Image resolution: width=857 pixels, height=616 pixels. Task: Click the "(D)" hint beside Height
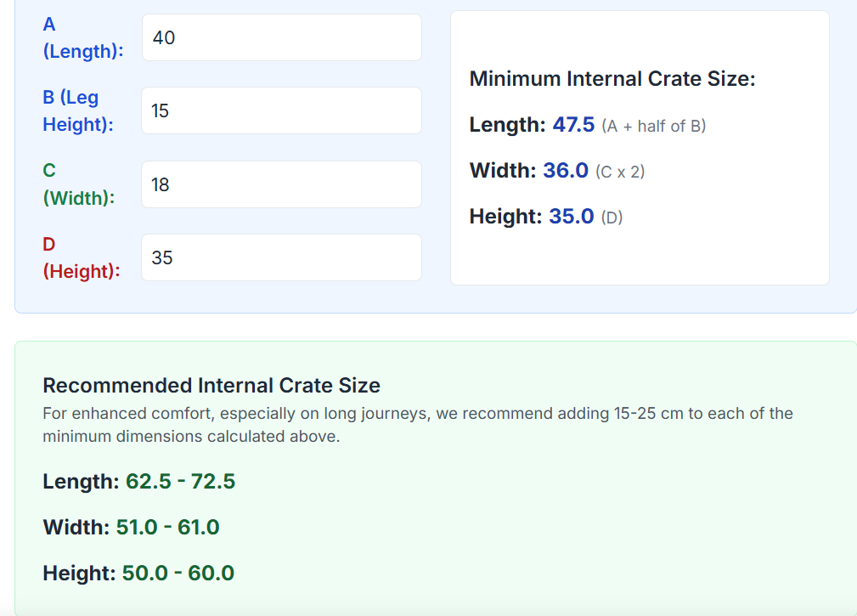pyautogui.click(x=612, y=218)
